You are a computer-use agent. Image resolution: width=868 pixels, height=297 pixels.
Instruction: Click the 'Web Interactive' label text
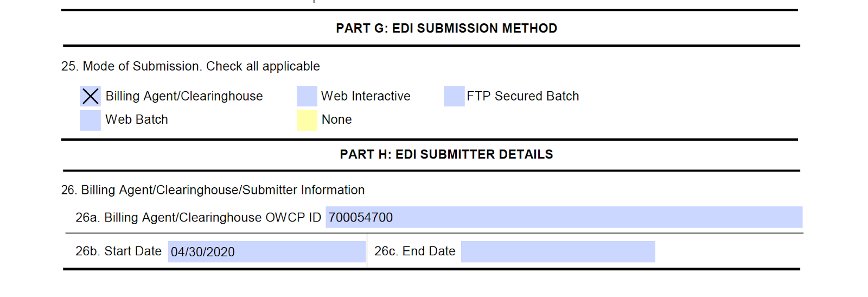pyautogui.click(x=366, y=96)
